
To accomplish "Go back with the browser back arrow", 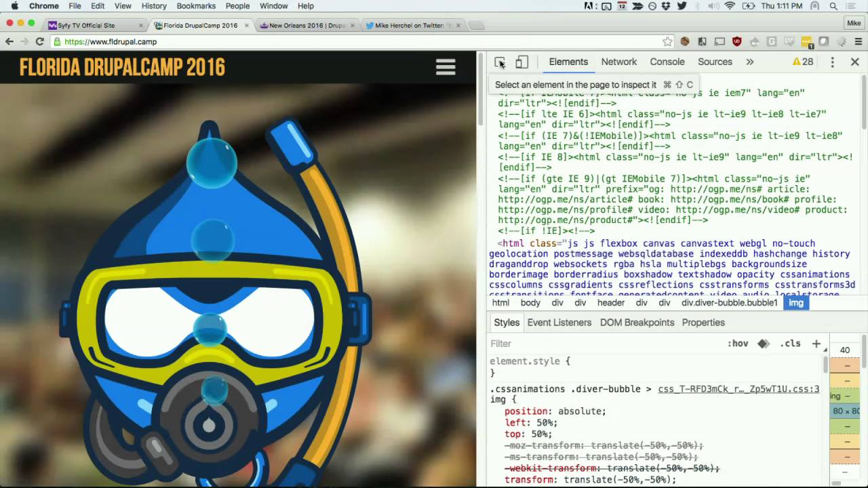I will 9,41.
